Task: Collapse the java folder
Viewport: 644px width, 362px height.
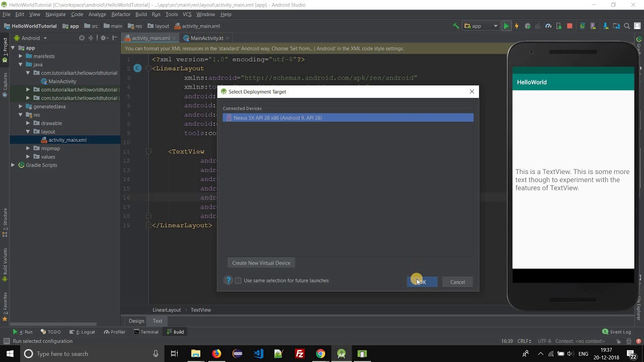Action: pos(21,64)
